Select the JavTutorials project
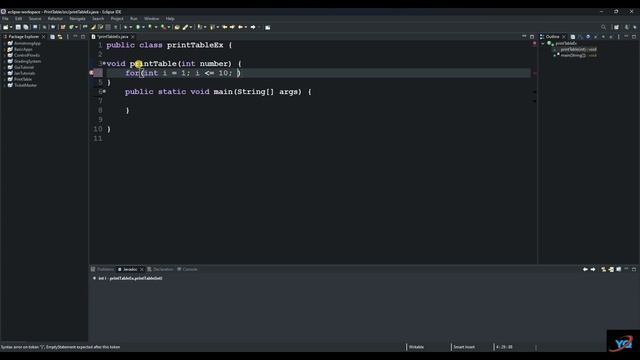640x360 pixels. pos(24,73)
